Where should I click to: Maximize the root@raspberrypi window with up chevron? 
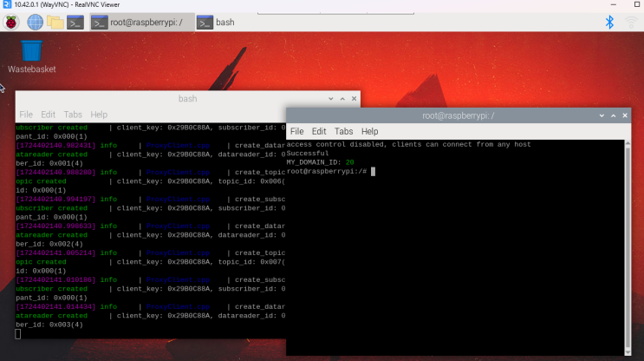coord(613,115)
